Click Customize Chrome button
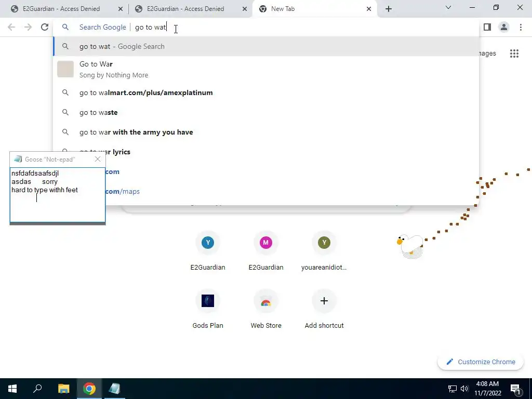The width and height of the screenshot is (532, 399). (x=481, y=362)
